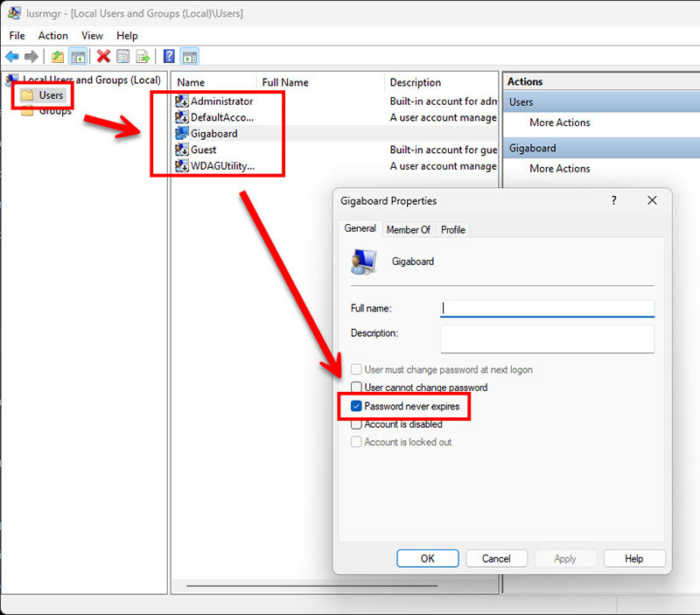Click the Gigaboard header in Actions pane
Screen dimensions: 700x615
(x=602, y=148)
